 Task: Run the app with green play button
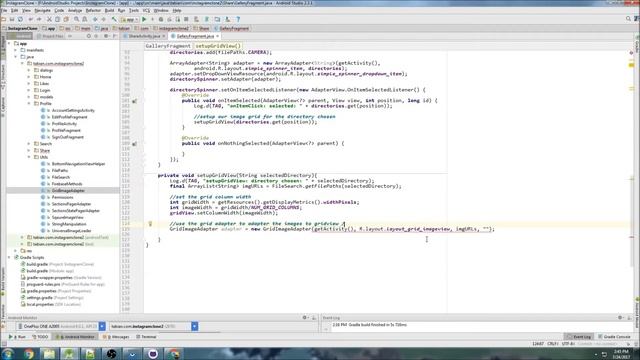144,19
